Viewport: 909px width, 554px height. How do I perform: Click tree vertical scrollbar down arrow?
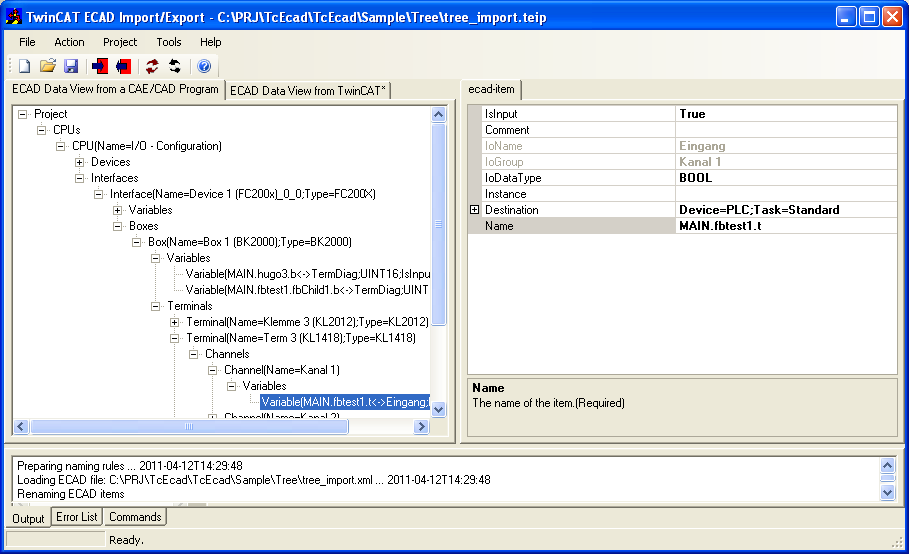[x=439, y=409]
